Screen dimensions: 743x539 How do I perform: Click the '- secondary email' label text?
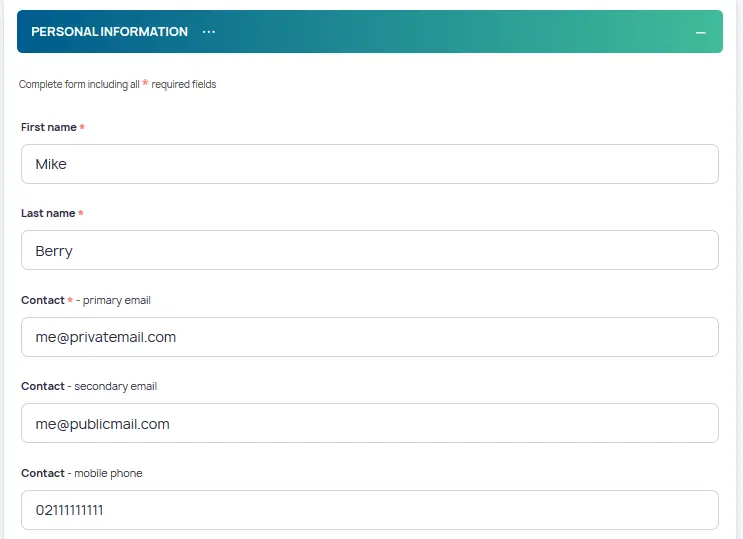tap(113, 387)
